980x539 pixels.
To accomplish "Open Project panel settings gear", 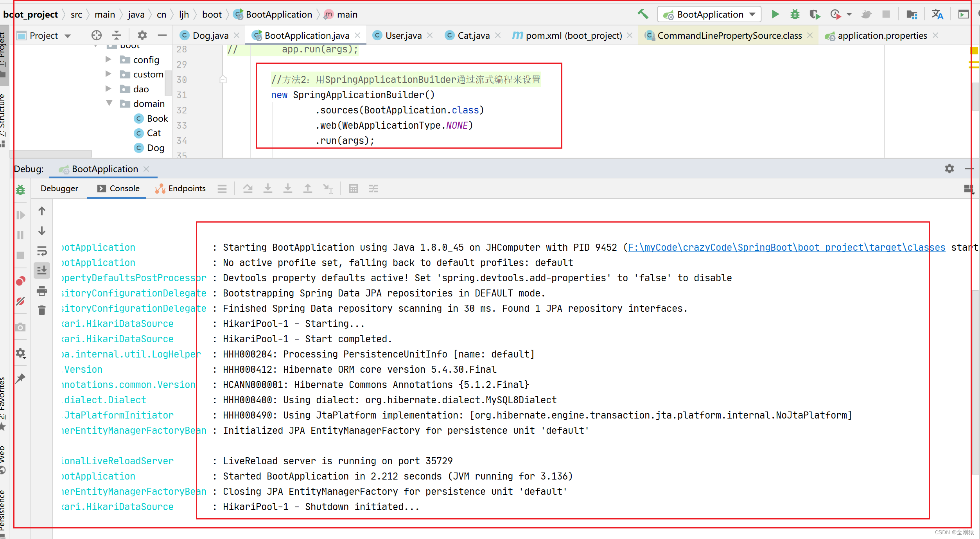I will [142, 36].
